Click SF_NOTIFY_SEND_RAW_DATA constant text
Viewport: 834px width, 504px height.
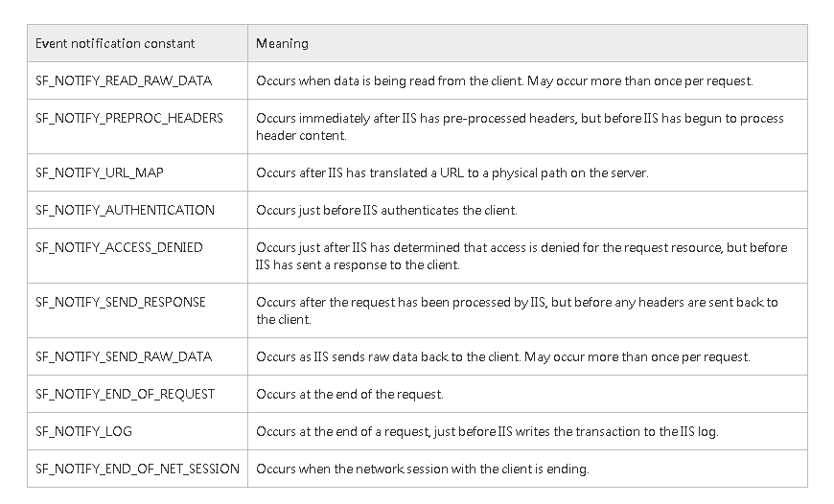tap(124, 356)
